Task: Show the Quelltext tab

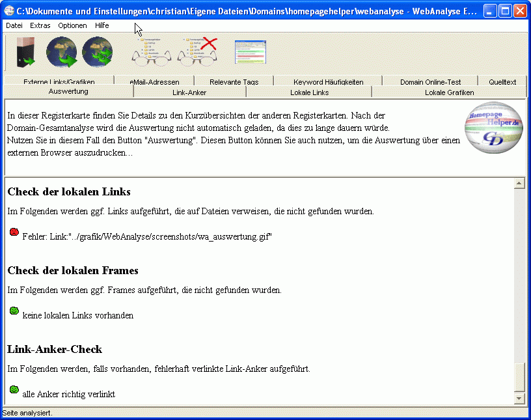Action: (502, 82)
